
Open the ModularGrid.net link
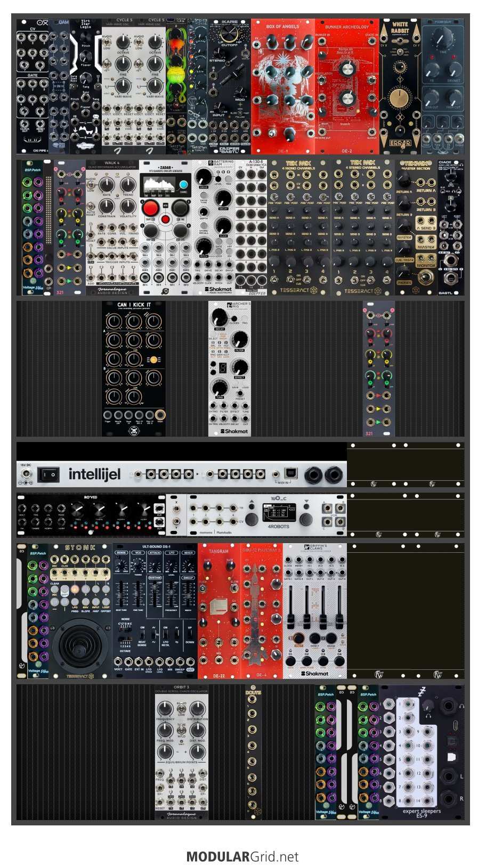[242, 857]
